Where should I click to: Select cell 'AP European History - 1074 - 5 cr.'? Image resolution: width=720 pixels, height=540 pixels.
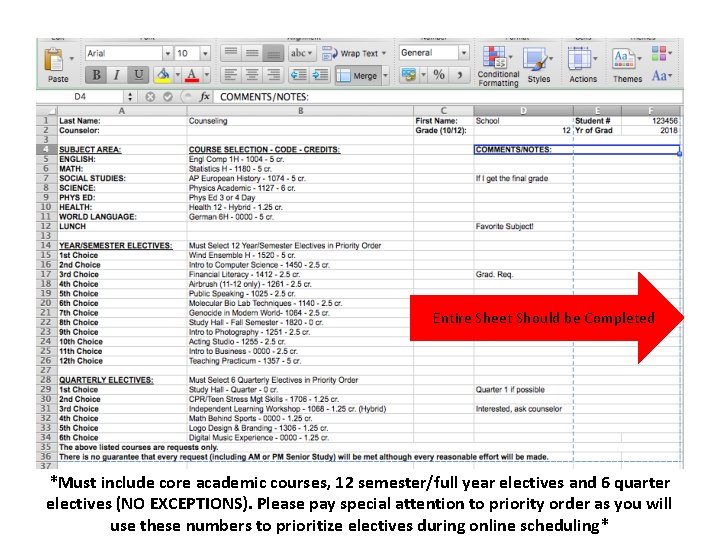pyautogui.click(x=300, y=179)
